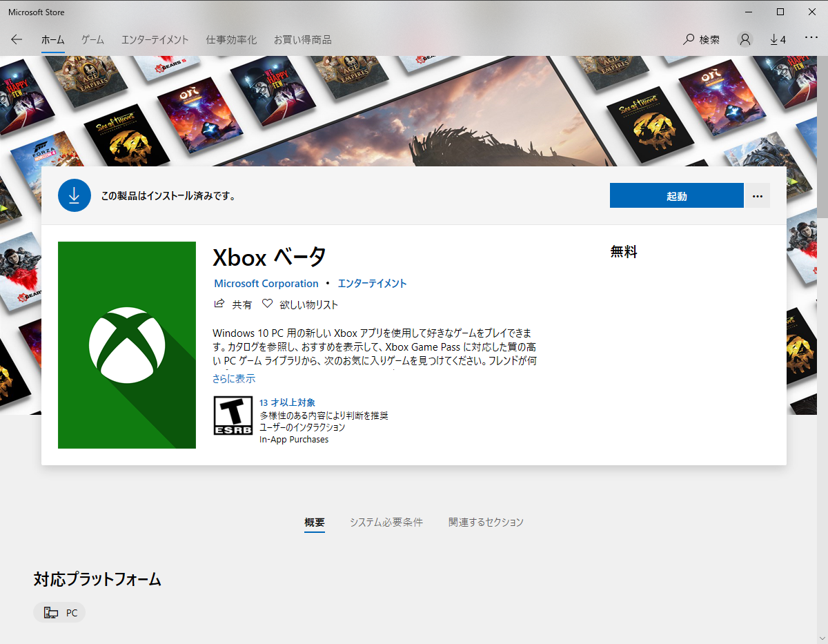Switch to the ホーム tab

(x=52, y=40)
